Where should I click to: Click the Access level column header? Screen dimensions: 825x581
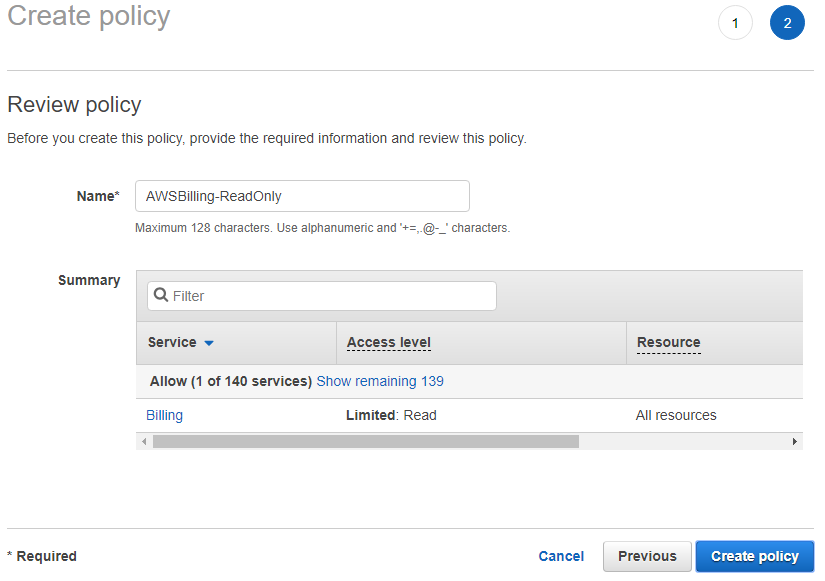click(389, 343)
